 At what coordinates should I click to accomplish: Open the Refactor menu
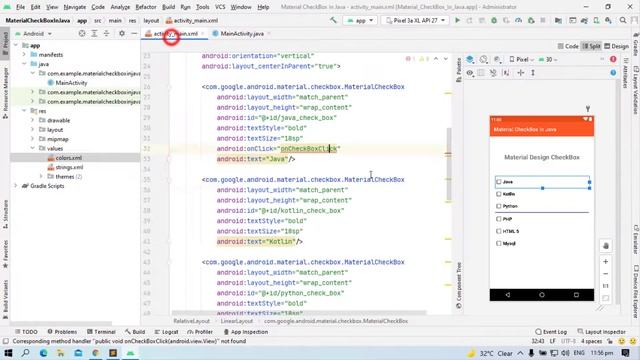click(x=146, y=7)
